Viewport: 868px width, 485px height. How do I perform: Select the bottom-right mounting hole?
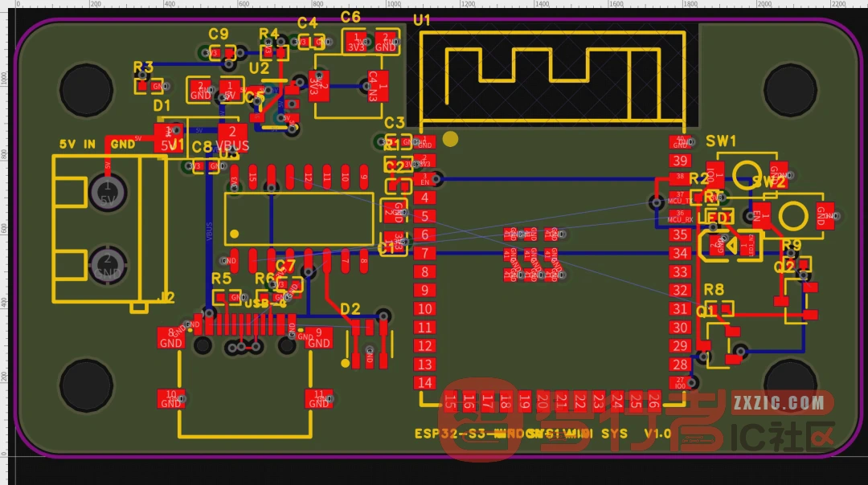pyautogui.click(x=790, y=385)
